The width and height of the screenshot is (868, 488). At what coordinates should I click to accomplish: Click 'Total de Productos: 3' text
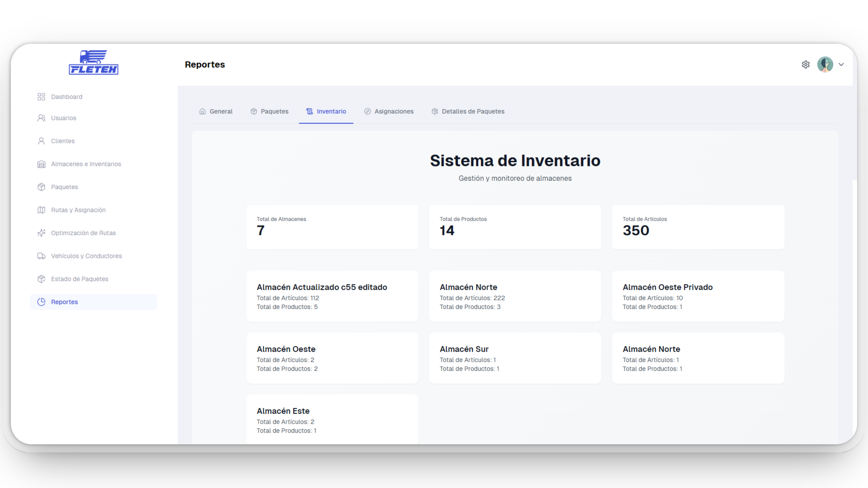(470, 307)
